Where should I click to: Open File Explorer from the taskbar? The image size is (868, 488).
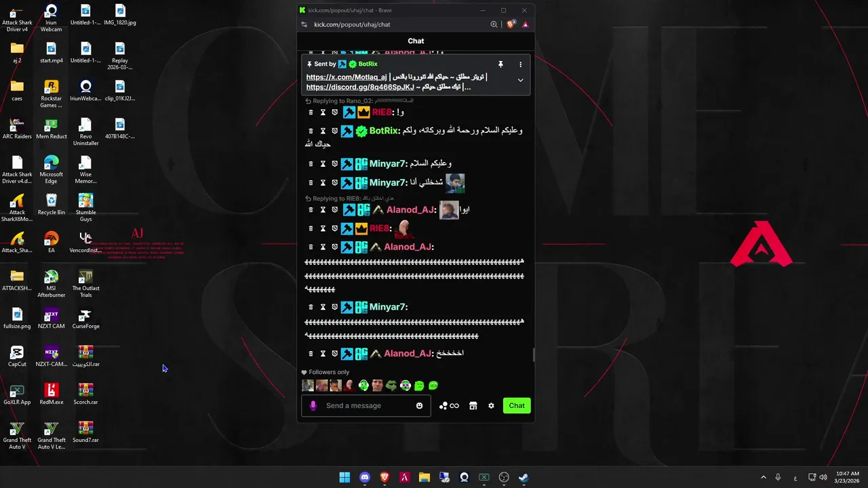425,477
